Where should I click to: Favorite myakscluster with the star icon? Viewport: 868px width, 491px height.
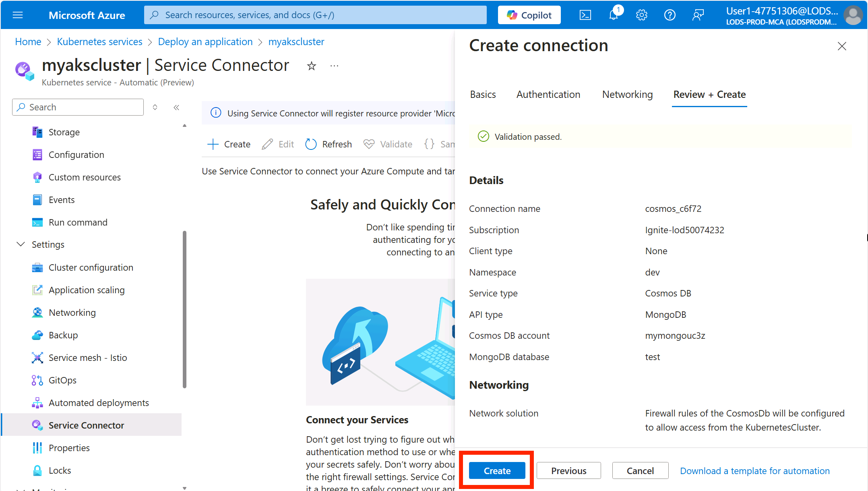tap(312, 66)
